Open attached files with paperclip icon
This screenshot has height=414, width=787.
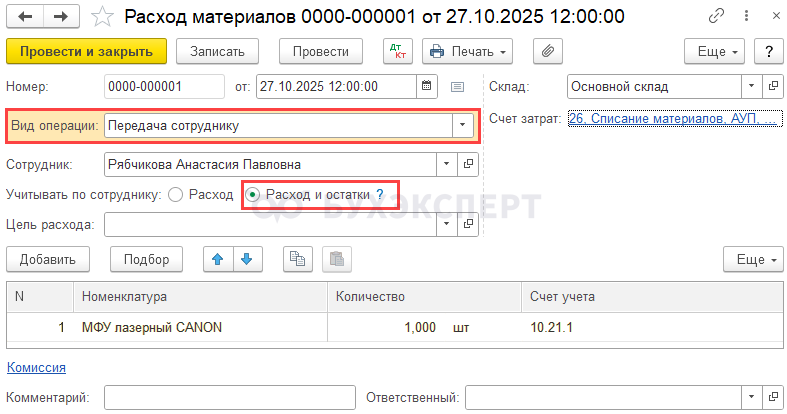[548, 51]
